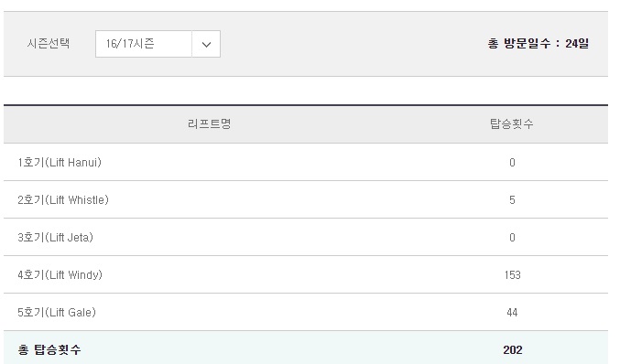
Task: Select the 3호기(Lift Jeta) row name
Action: [x=55, y=237]
